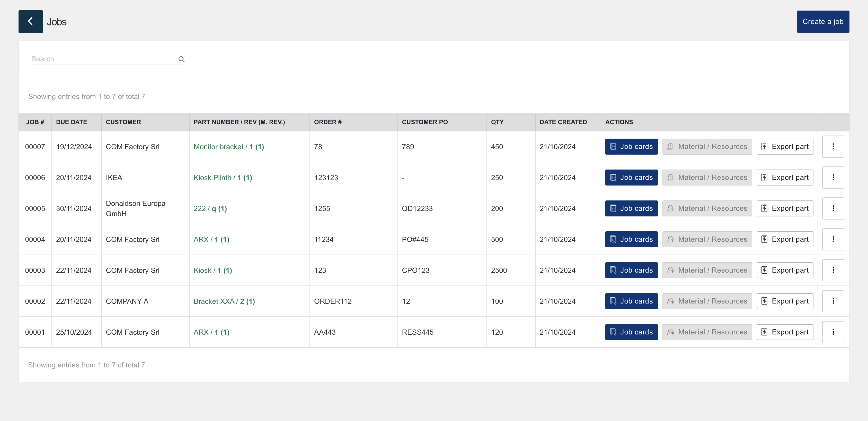Open kebab menu for job 00001
This screenshot has height=421, width=868.
(x=833, y=332)
